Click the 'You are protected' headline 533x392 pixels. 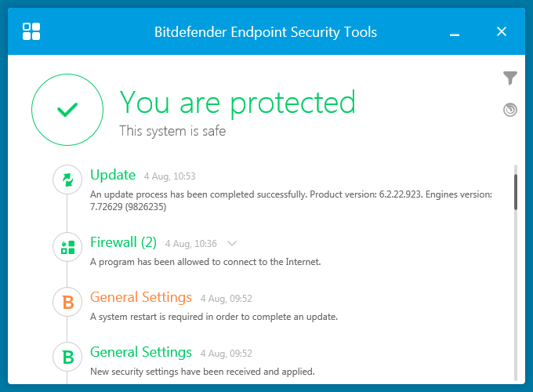pos(237,103)
